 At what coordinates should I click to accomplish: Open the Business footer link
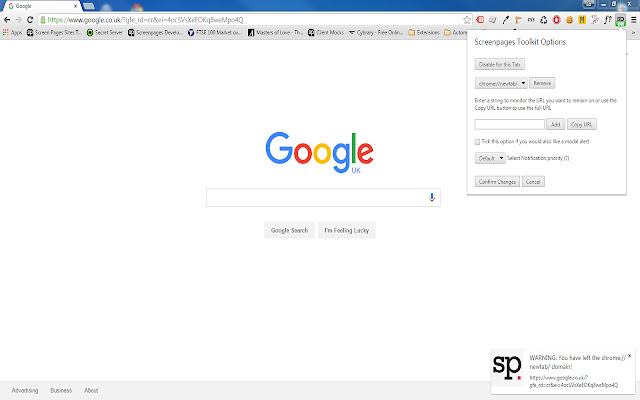tap(61, 391)
